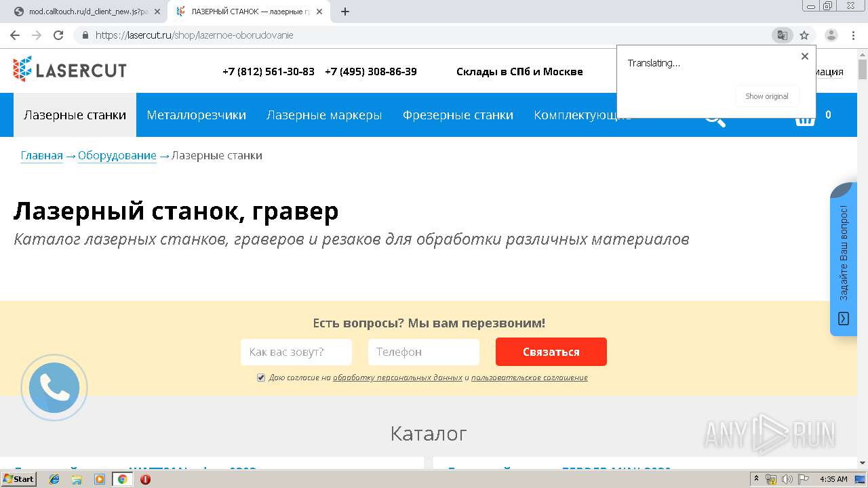Open the Задайте Ваш вопрос side widget
Viewport: 868px width, 488px height.
click(x=844, y=259)
